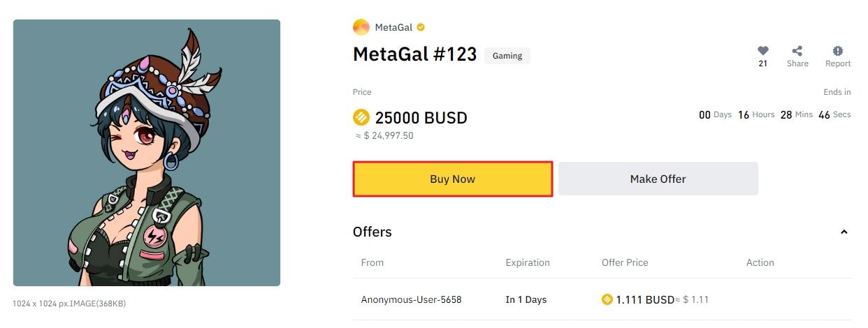Open the MetaGal collection link
The width and height of the screenshot is (868, 328).
click(393, 27)
